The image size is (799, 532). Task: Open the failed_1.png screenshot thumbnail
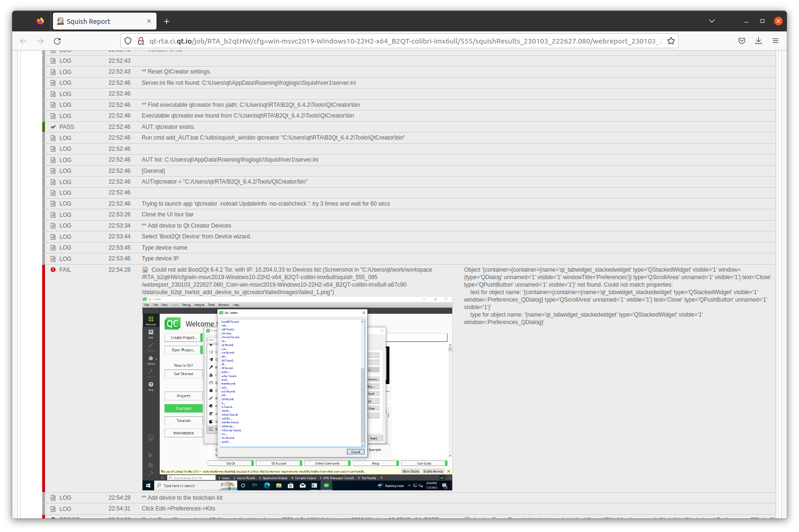tap(297, 393)
